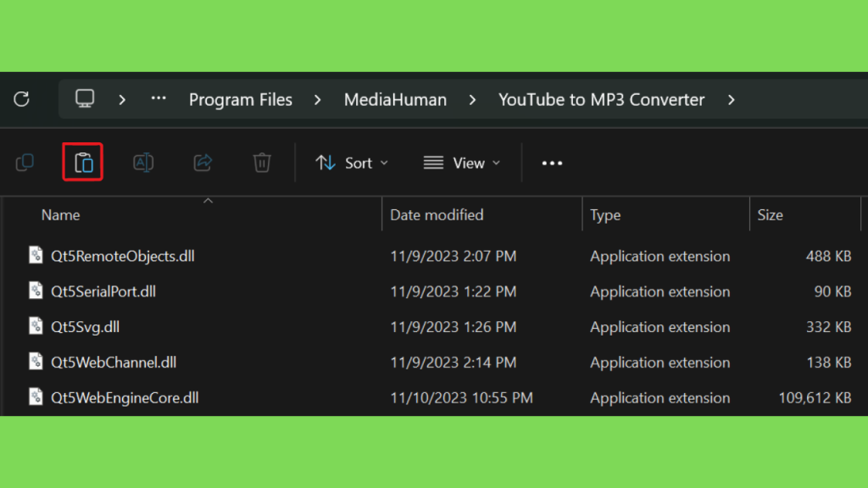Image resolution: width=868 pixels, height=488 pixels.
Task: Click the Qt5WebEngineCore.dll file icon
Action: click(36, 396)
